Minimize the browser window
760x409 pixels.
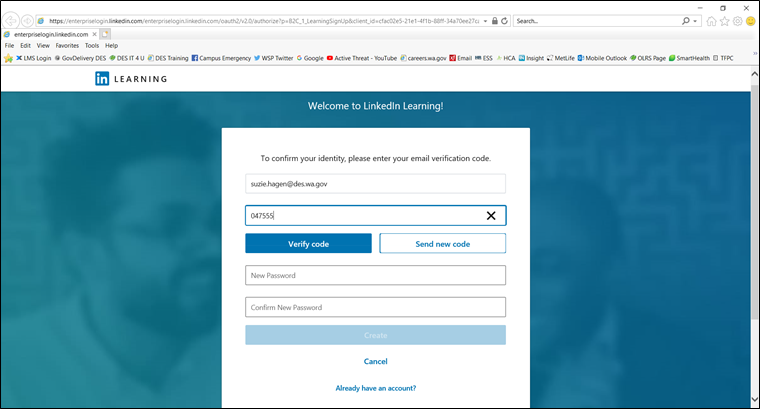pos(700,8)
